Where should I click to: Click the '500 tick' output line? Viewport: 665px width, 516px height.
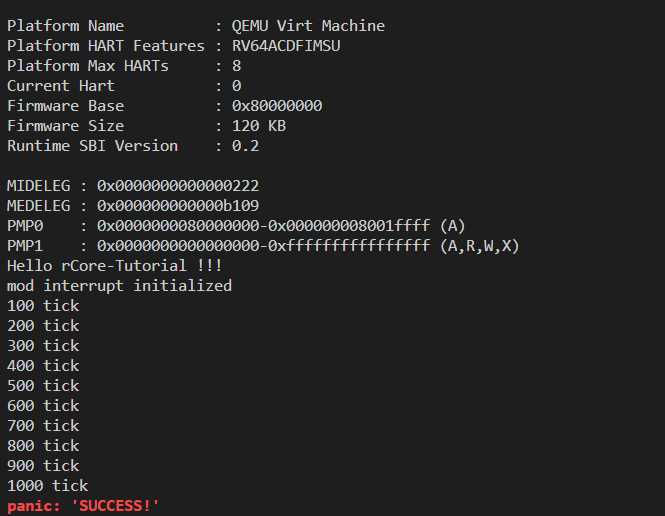click(x=43, y=386)
